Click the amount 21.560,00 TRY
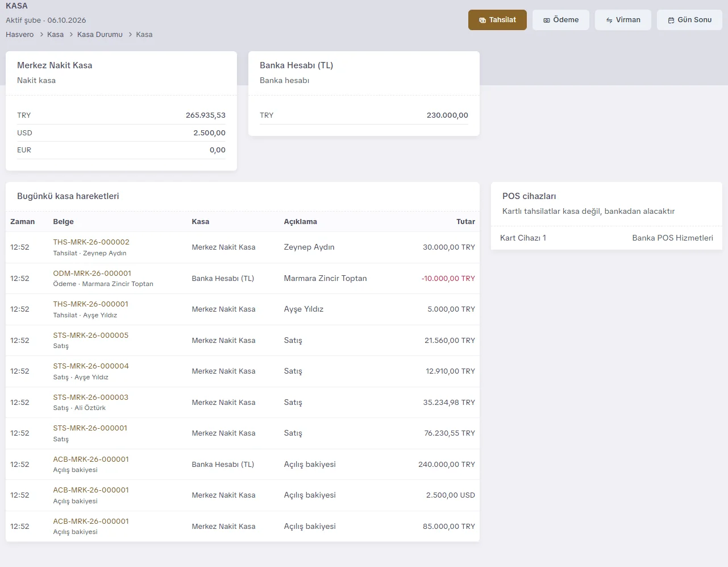 pos(450,341)
